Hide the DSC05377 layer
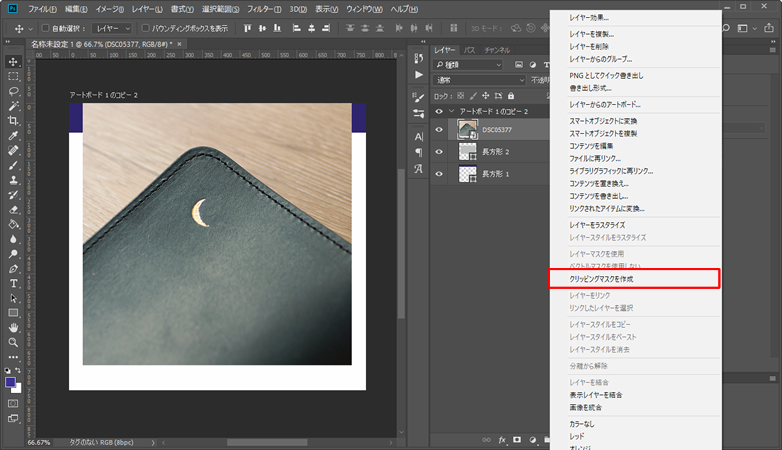Image resolution: width=782 pixels, height=450 pixels. (x=439, y=130)
